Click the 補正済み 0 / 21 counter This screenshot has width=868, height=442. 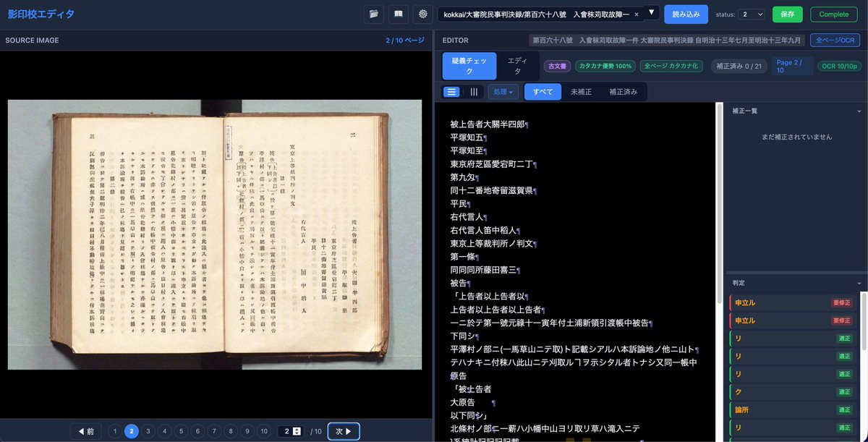point(739,66)
